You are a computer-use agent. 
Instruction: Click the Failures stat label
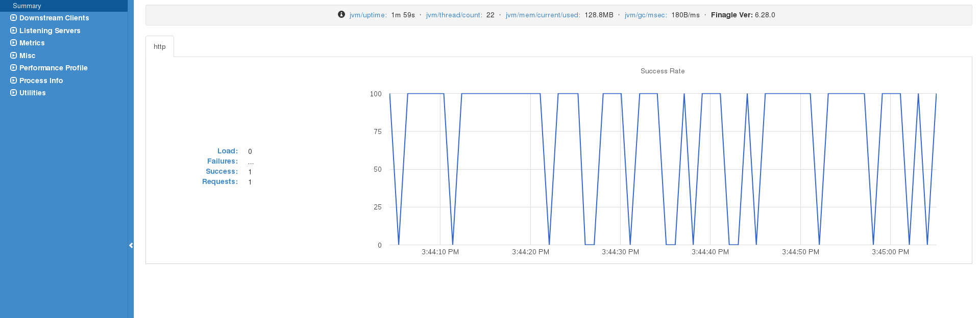pyautogui.click(x=223, y=161)
